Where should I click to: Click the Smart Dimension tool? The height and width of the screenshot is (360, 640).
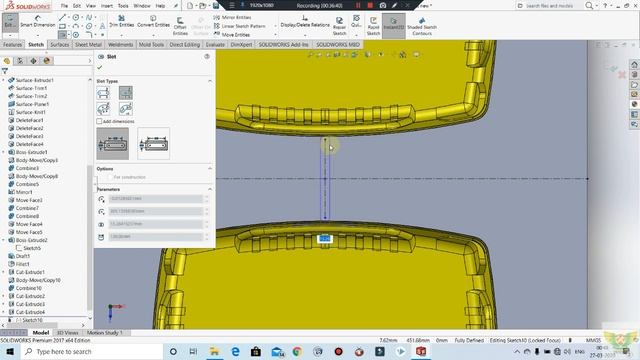click(38, 21)
